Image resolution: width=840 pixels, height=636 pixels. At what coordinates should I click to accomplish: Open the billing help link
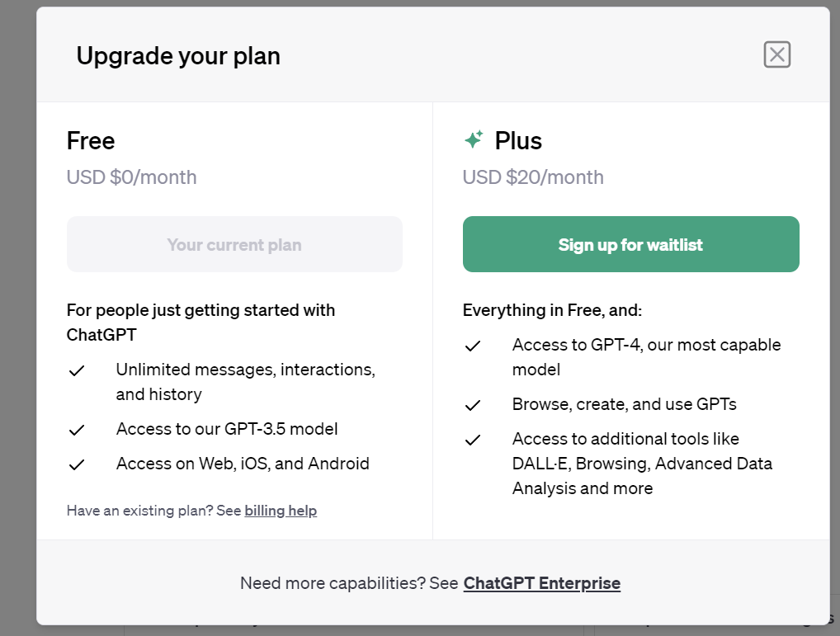point(281,511)
